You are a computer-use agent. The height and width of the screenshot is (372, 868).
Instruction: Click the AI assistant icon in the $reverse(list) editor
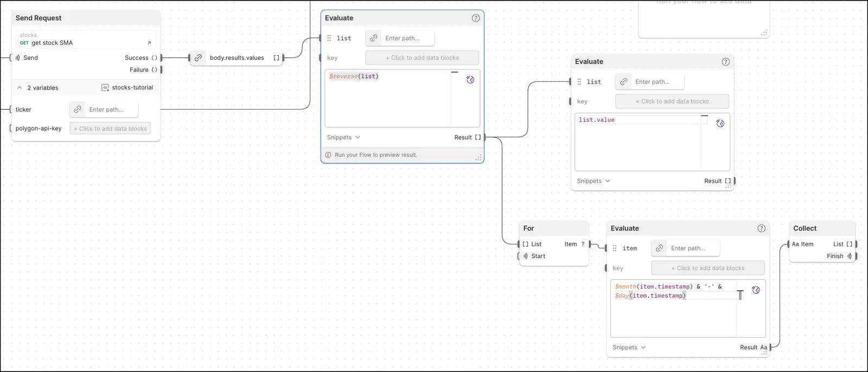pos(470,80)
